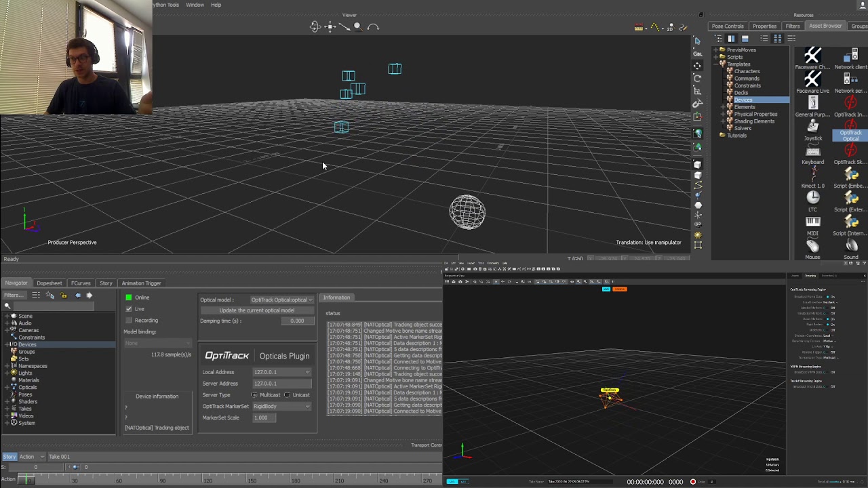Open the Pose Controls tab
Image resolution: width=868 pixels, height=488 pixels.
click(x=728, y=26)
